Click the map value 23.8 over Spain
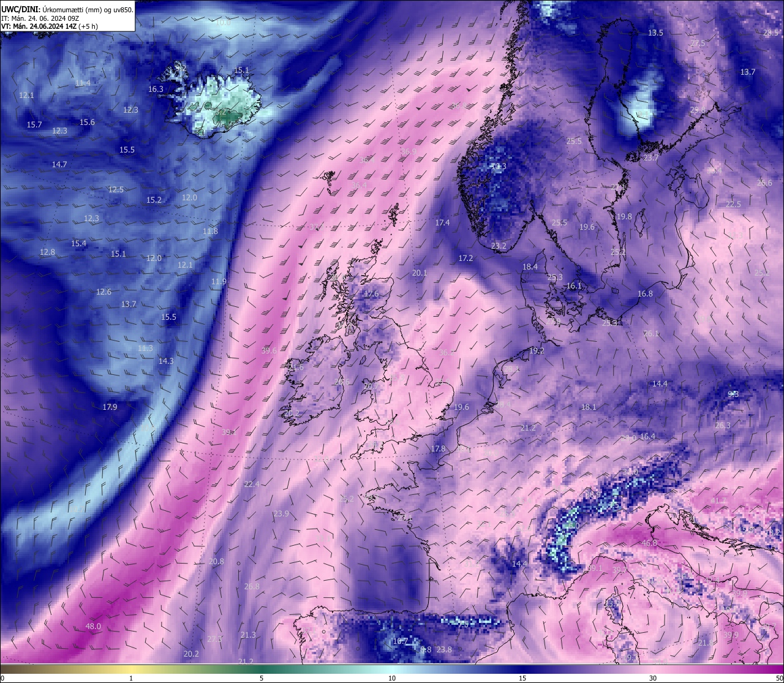Image resolution: width=784 pixels, height=683 pixels. pyautogui.click(x=444, y=649)
